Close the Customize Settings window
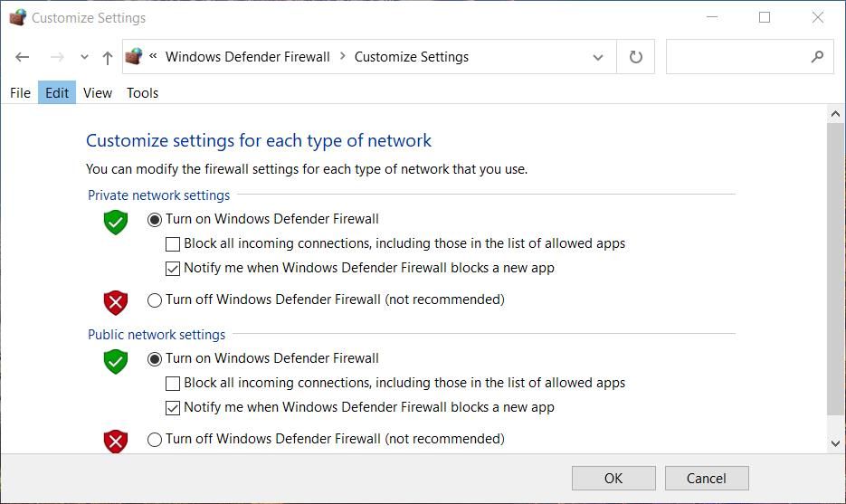846x504 pixels. click(817, 17)
